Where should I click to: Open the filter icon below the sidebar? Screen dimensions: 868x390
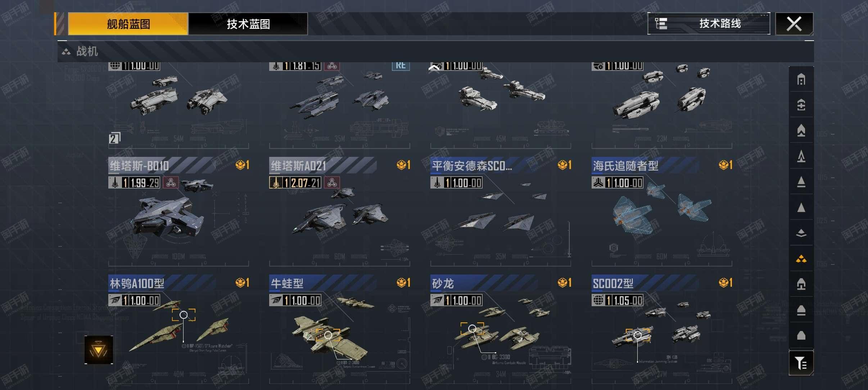tap(801, 363)
